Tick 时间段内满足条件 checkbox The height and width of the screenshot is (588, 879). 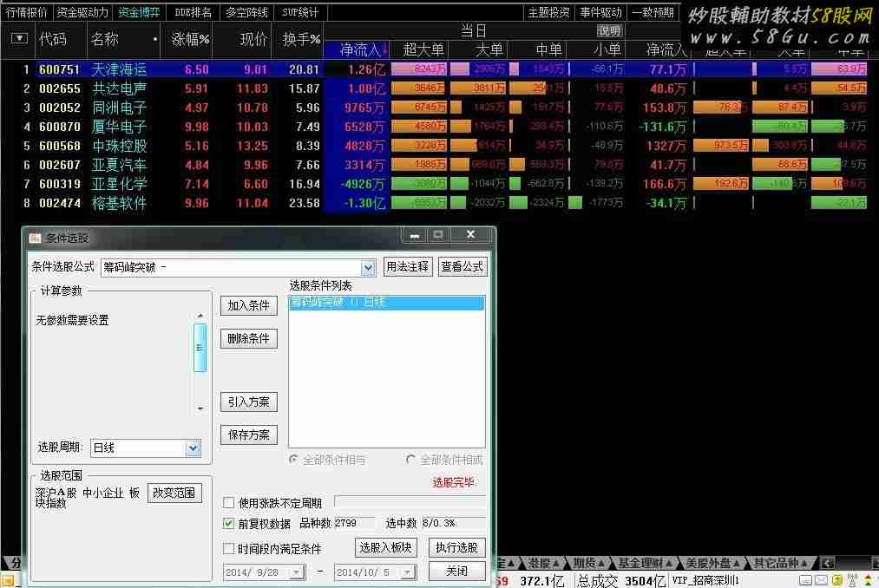(x=229, y=549)
